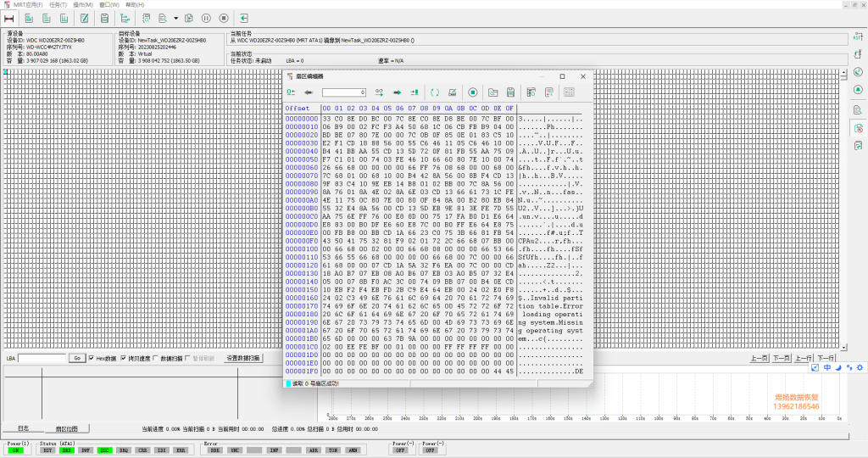868x458 pixels.
Task: Click the GO jump icon in sector editor
Action: [379, 92]
